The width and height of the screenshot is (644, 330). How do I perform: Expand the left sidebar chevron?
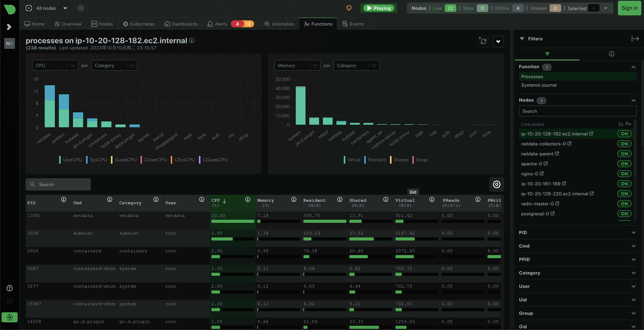tap(9, 27)
